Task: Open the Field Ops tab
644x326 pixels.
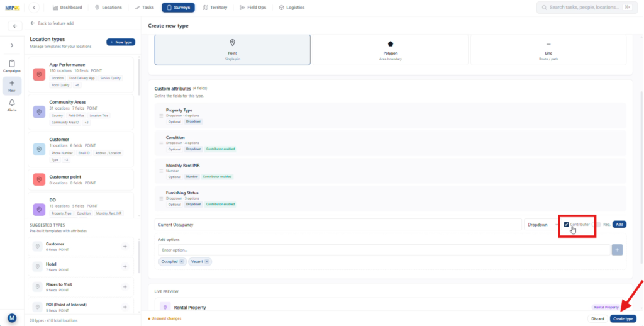Action: (253, 8)
